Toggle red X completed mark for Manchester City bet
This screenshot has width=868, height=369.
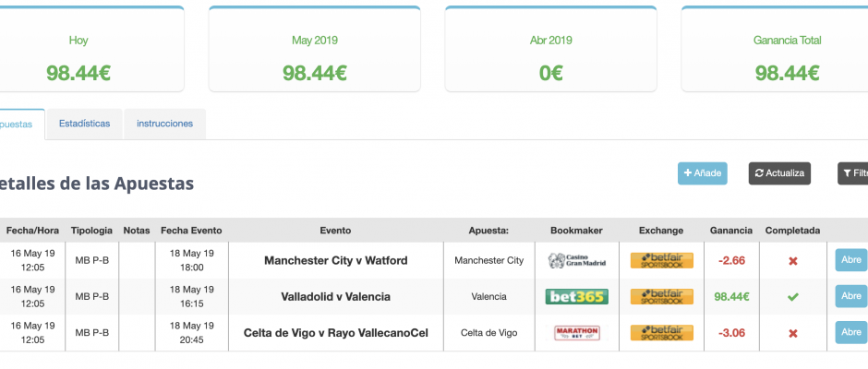point(792,260)
